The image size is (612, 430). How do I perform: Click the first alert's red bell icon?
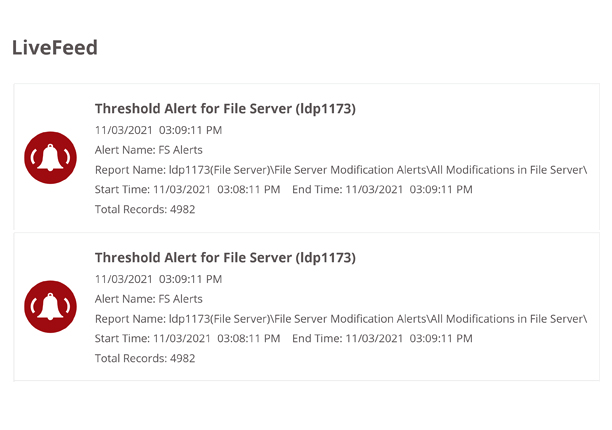point(50,158)
